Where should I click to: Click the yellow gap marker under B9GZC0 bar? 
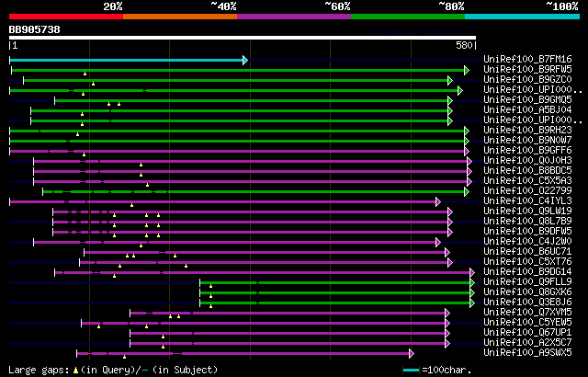(94, 84)
